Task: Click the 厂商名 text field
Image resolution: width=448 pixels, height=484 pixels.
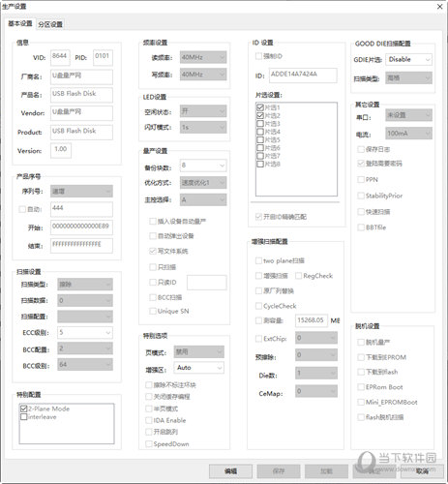Action: click(81, 77)
